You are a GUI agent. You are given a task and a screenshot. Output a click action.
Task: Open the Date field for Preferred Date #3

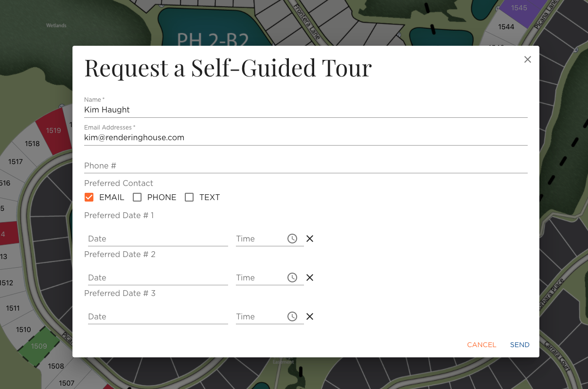click(156, 316)
